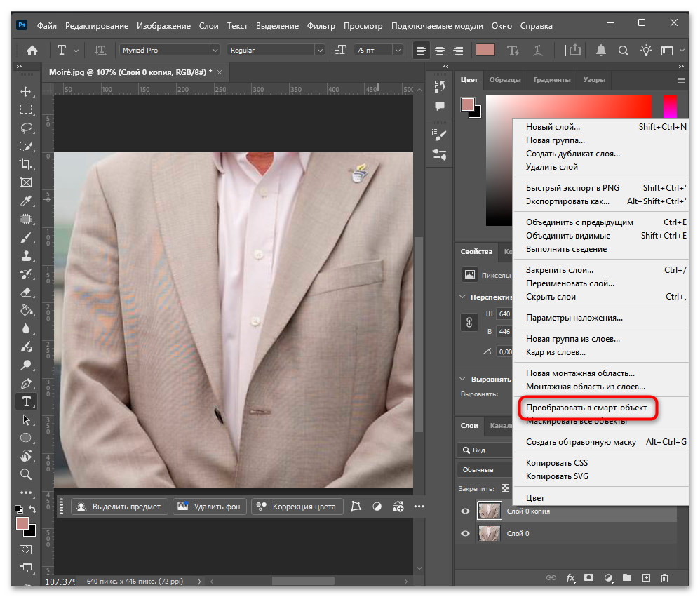Click the foreground color swatch in toolbar
Viewport: 700px width, 597px height.
[22, 523]
